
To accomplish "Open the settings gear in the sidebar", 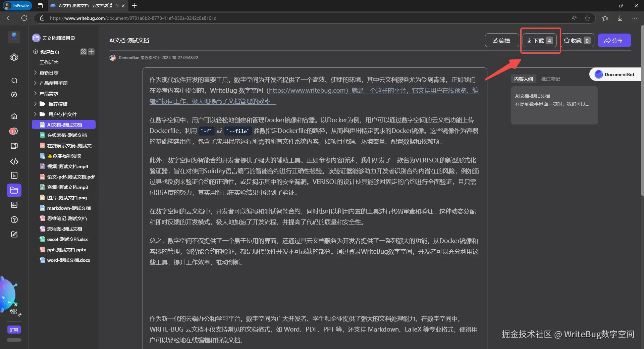I will click(14, 57).
